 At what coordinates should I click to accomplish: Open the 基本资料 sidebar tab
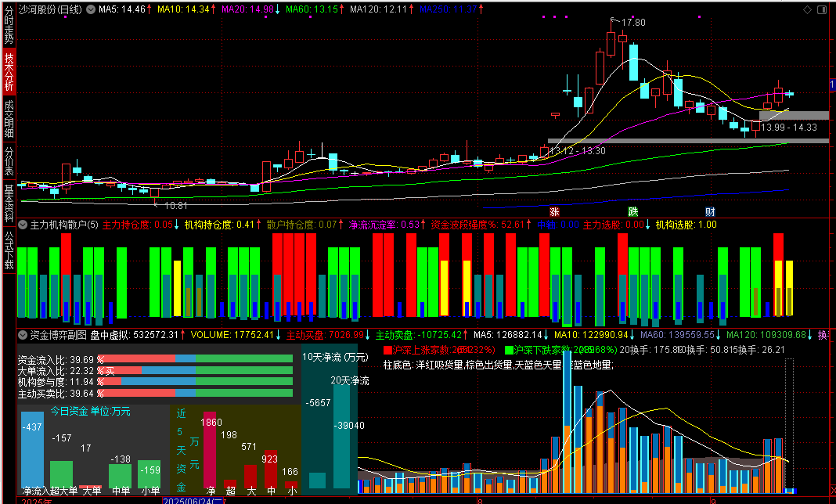tap(9, 203)
